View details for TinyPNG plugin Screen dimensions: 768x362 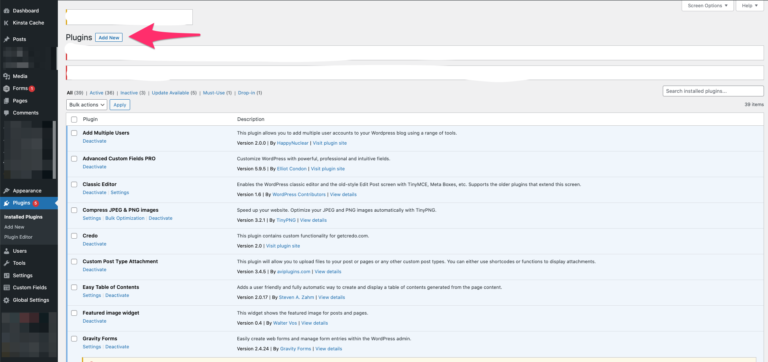[x=313, y=220]
